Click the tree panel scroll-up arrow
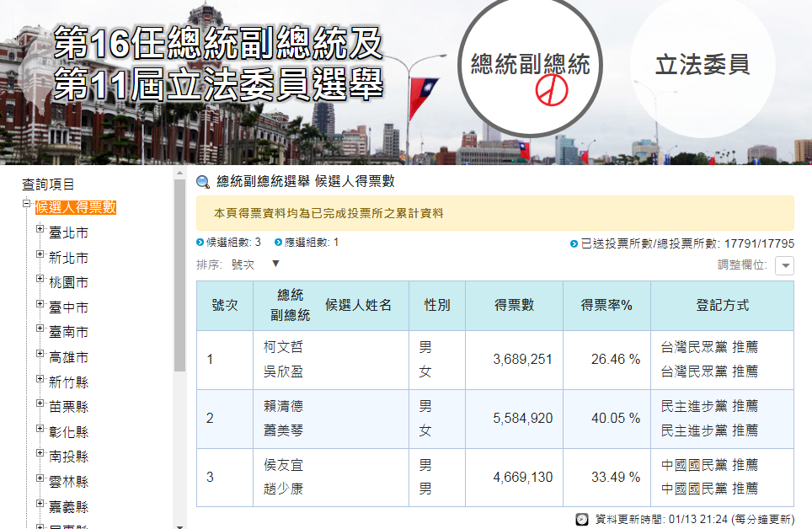 click(179, 173)
